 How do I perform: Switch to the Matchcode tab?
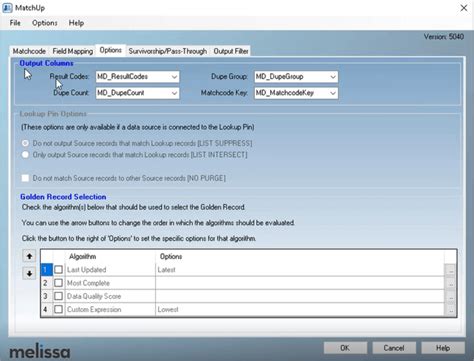[29, 51]
